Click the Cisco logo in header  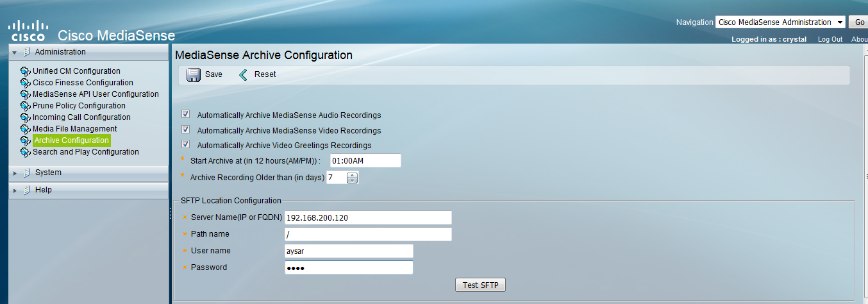pyautogui.click(x=28, y=30)
